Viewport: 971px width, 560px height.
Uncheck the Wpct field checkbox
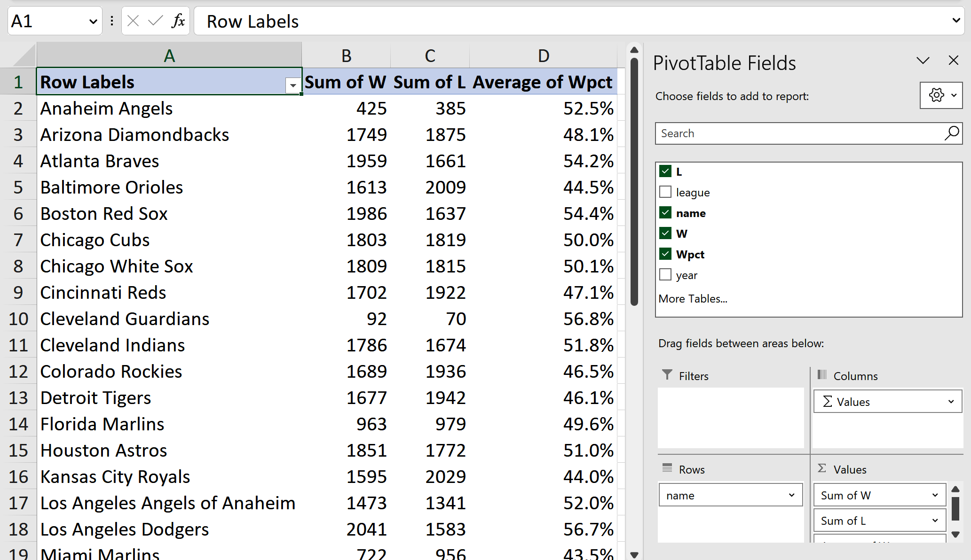[x=665, y=254]
